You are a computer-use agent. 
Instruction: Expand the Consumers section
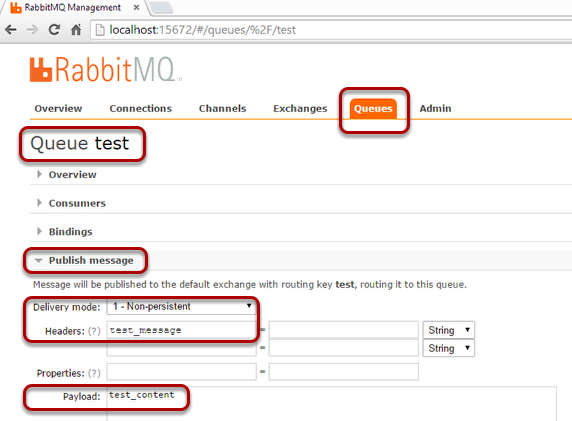[77, 203]
